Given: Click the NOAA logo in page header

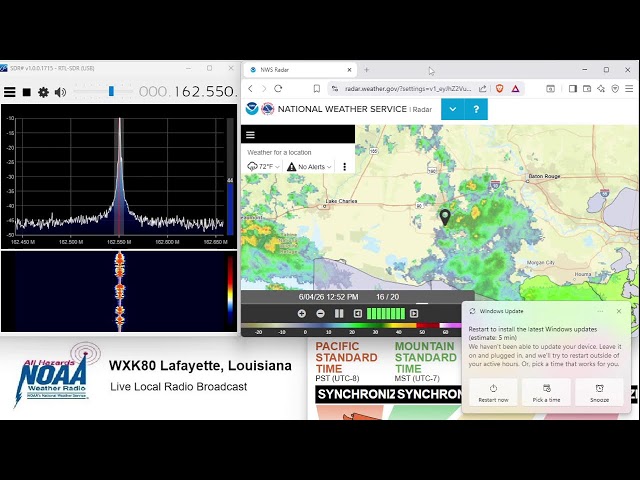Looking at the screenshot, I should point(252,109).
